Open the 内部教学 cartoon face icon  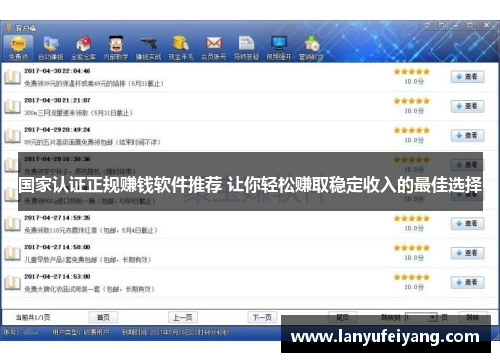[x=116, y=48]
